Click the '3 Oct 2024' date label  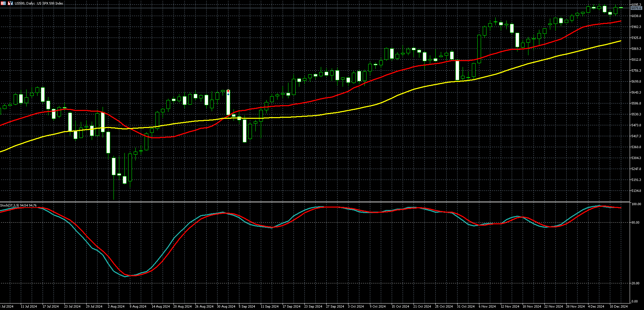point(356,307)
